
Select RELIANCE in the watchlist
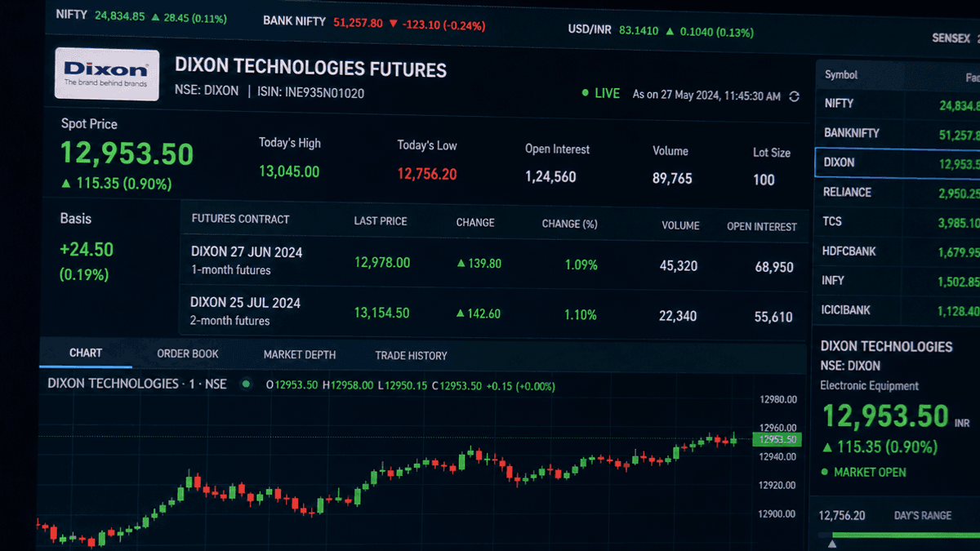(x=898, y=193)
